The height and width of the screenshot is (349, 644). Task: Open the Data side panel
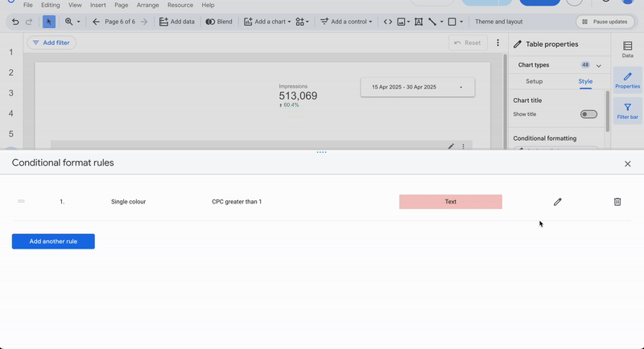point(627,49)
